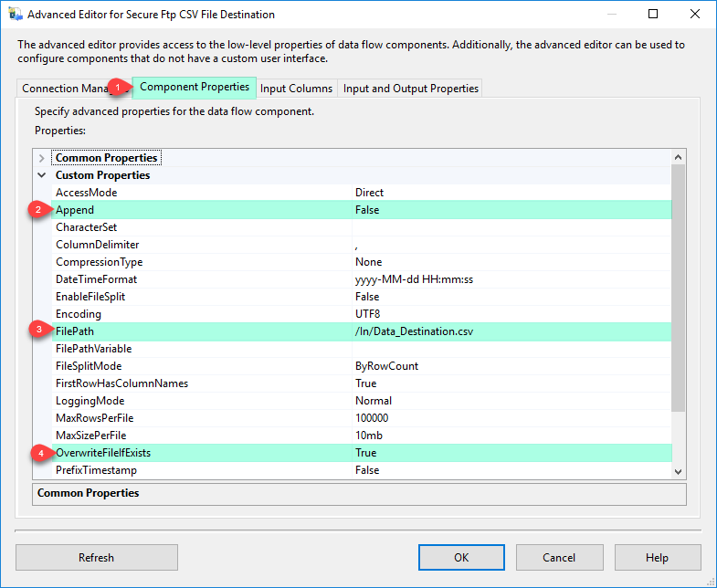Click the Cancel button

coord(559,557)
